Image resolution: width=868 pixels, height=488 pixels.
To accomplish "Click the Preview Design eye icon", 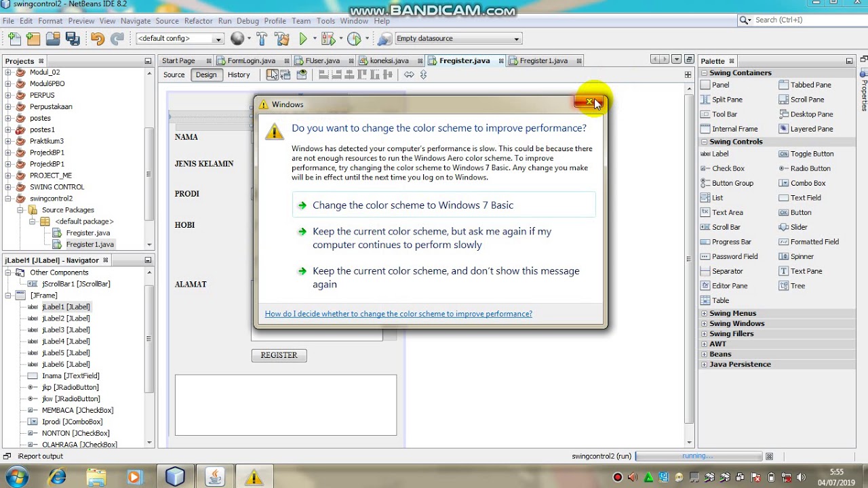I will (302, 75).
